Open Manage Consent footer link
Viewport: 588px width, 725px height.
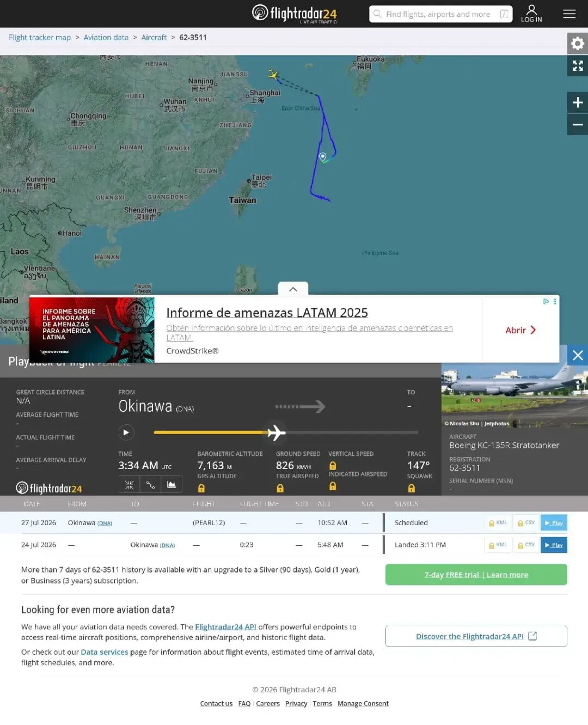tap(363, 704)
